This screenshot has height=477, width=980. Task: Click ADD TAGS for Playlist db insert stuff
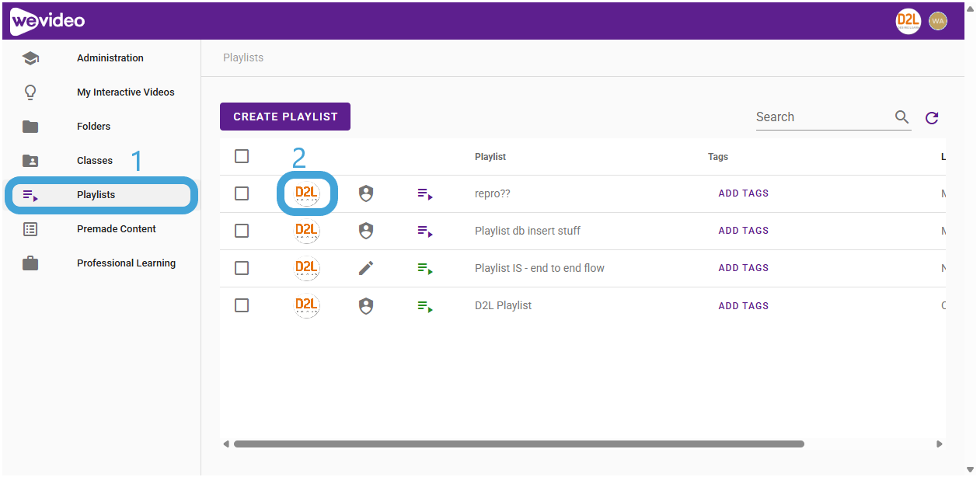[743, 231]
